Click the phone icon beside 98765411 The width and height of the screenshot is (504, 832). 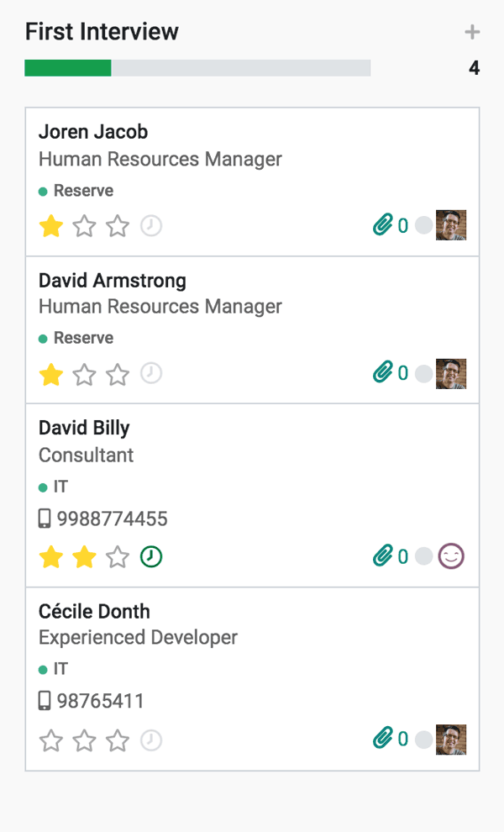46,700
